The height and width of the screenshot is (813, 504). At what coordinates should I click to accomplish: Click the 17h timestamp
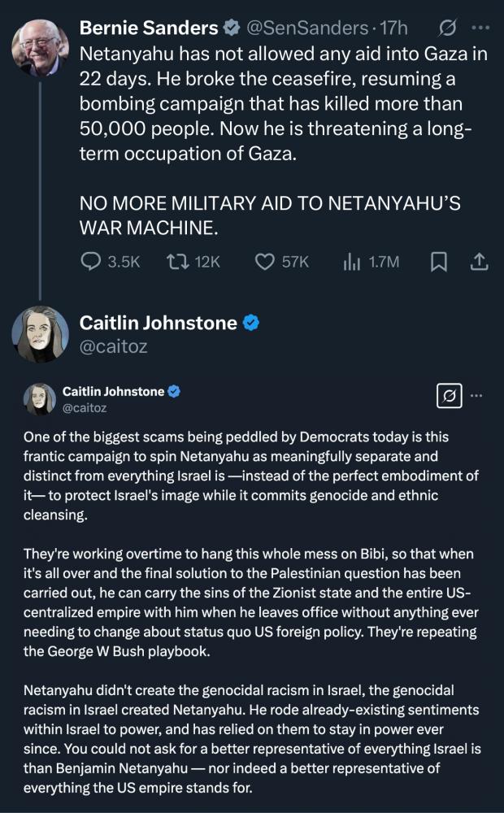tap(393, 28)
